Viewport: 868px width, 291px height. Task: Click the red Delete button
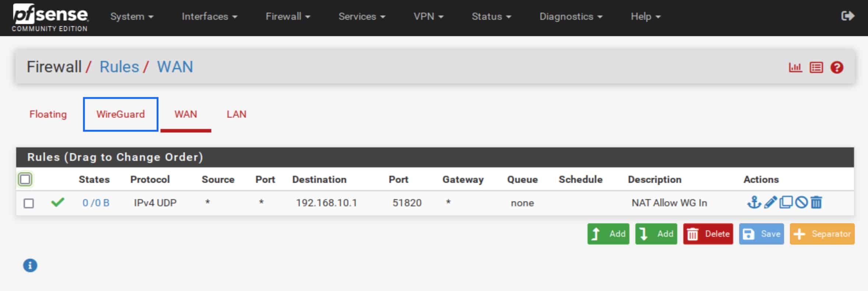tap(708, 234)
